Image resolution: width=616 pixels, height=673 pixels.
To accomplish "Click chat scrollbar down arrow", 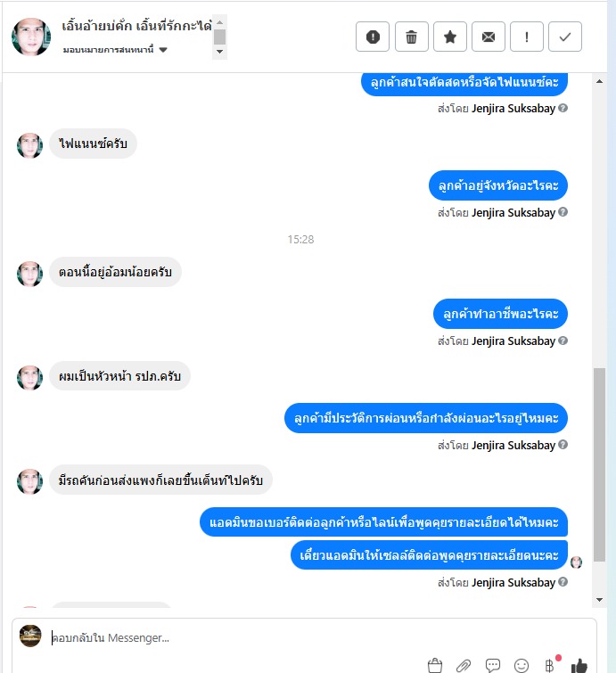I will [x=599, y=600].
